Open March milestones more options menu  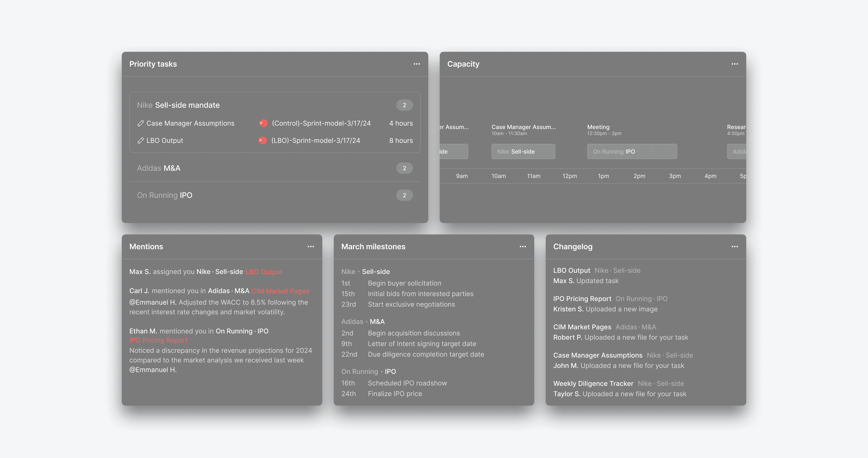coord(523,246)
